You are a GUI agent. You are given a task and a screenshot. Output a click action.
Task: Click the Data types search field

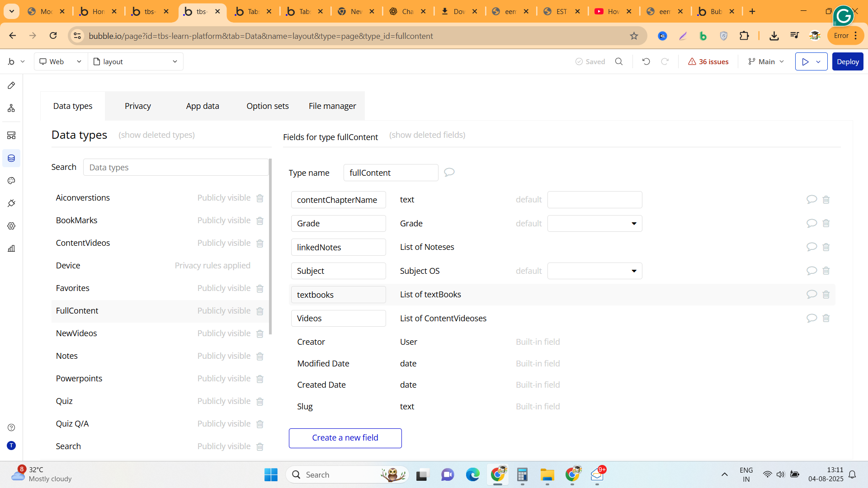pyautogui.click(x=176, y=168)
